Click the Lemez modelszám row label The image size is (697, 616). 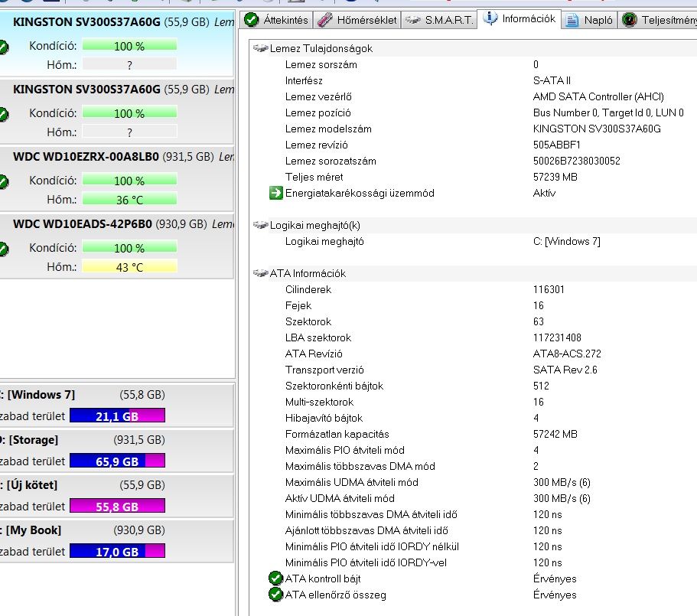(x=328, y=129)
